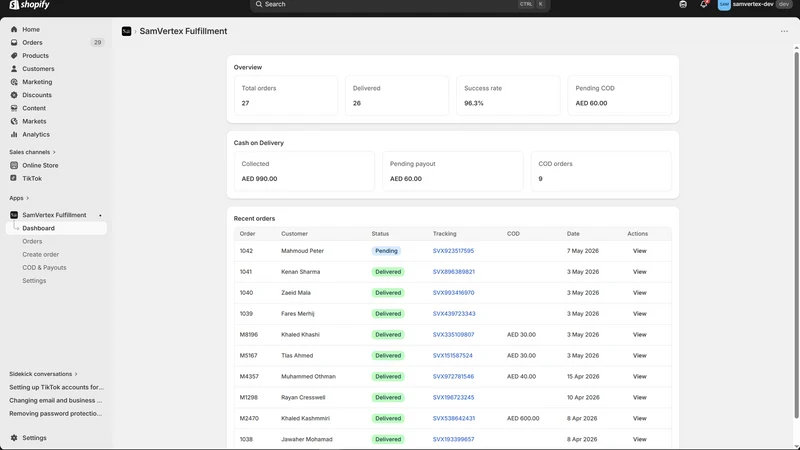Click the Pending status badge for order 1042
This screenshot has width=800, height=450.
click(386, 251)
